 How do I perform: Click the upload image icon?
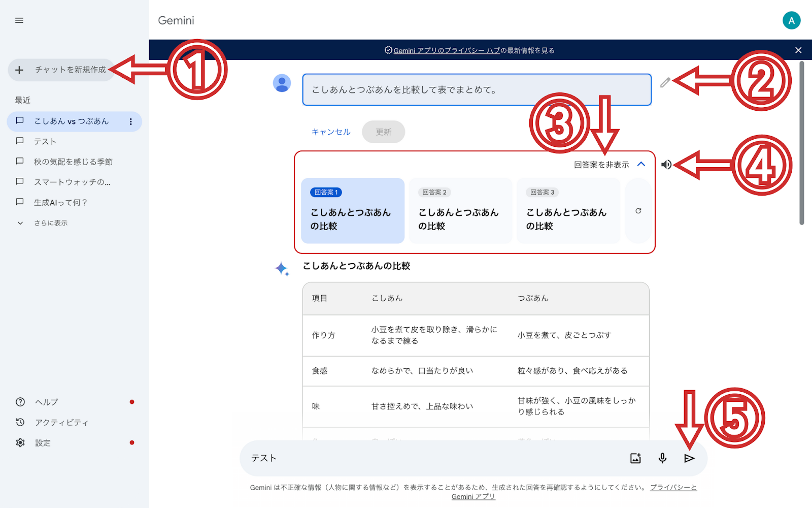click(635, 458)
